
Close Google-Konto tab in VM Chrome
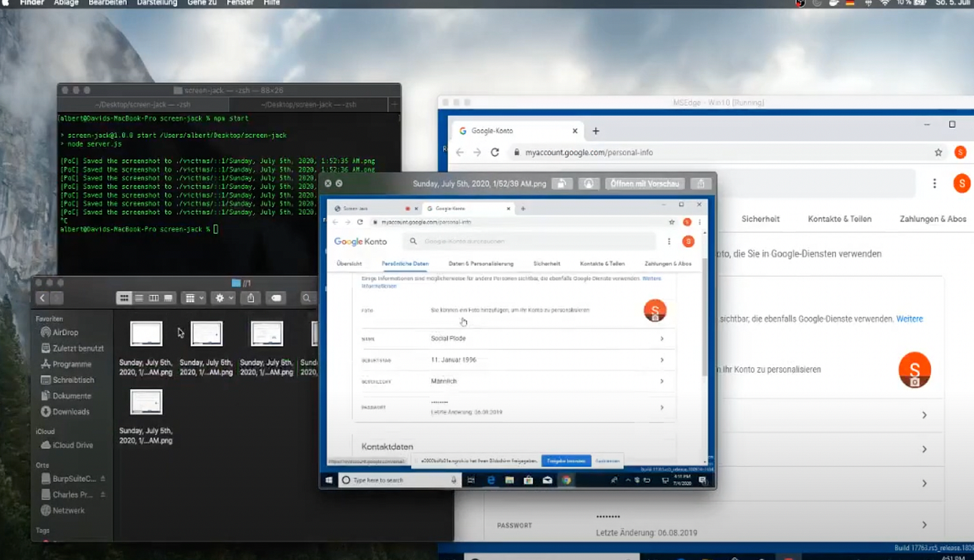coord(575,131)
